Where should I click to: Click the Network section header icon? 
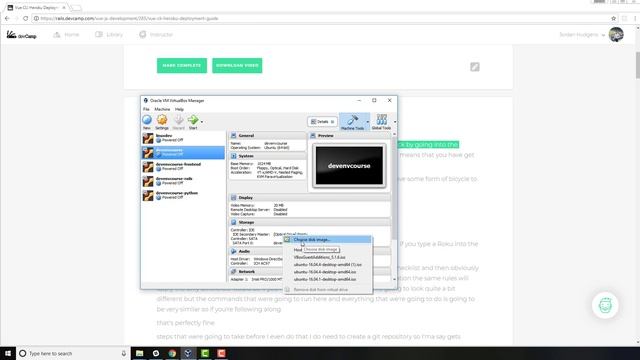click(x=233, y=271)
